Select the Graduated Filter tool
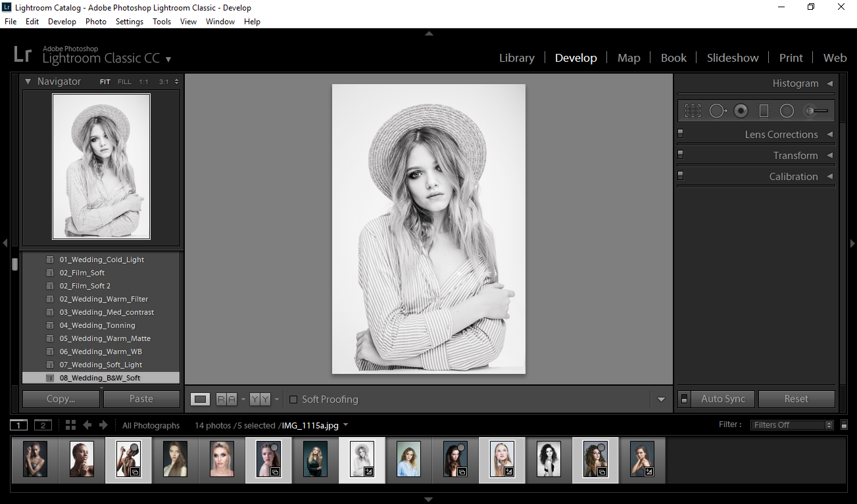Image resolution: width=857 pixels, height=504 pixels. coord(764,110)
